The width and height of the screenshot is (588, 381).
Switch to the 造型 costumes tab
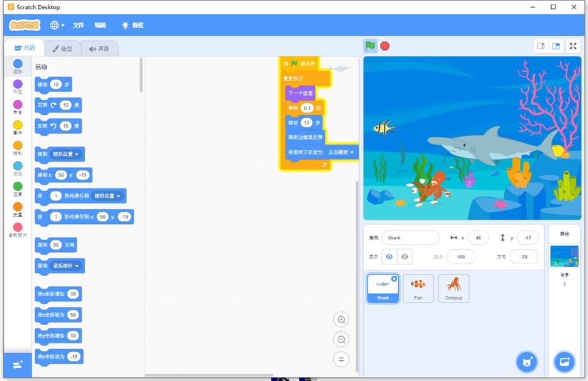(62, 49)
